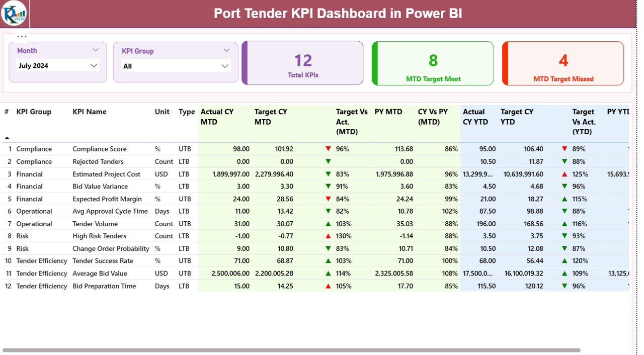Open the three-dot more options menu
This screenshot has height=355, width=644.
(22, 37)
